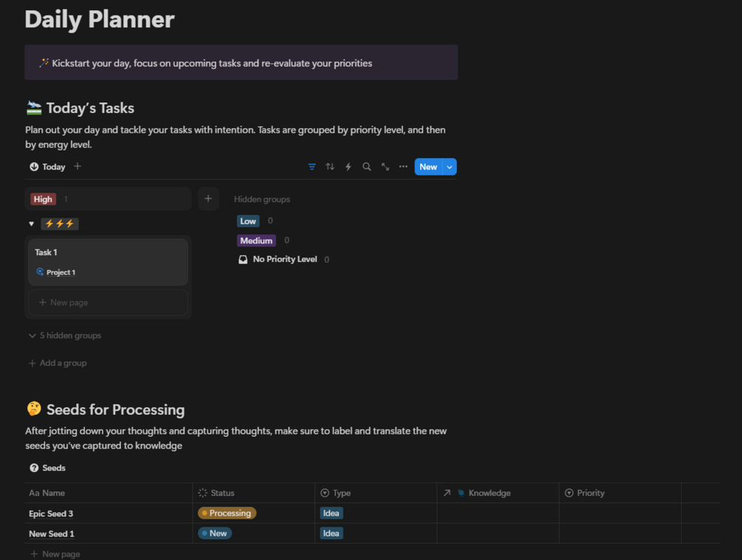Open the filter icon in Today's toolbar

point(312,167)
